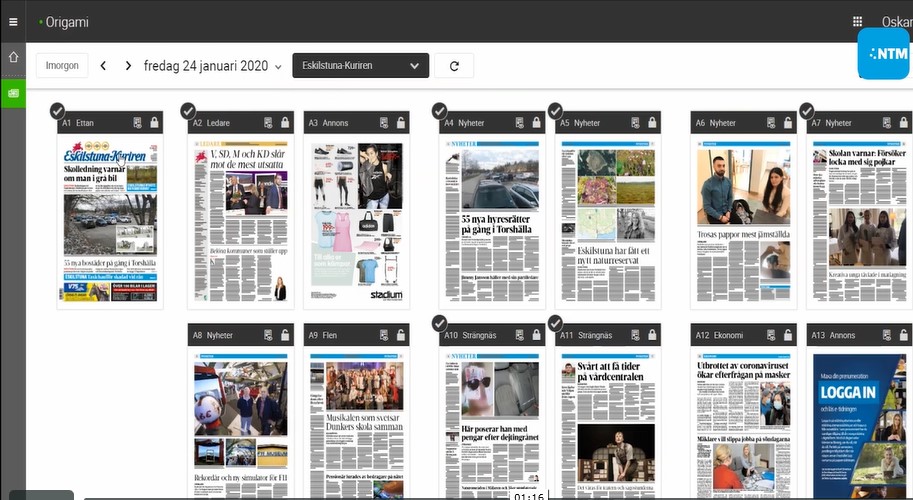Viewport: 913px width, 500px height.
Task: Toggle the open lock on A8 Nyheter
Action: tap(285, 335)
